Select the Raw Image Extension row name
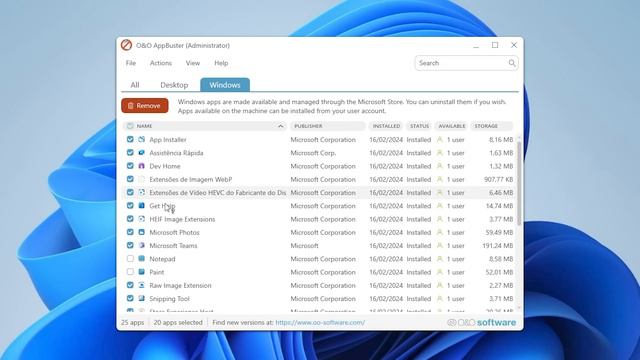640x360 pixels. tap(180, 285)
